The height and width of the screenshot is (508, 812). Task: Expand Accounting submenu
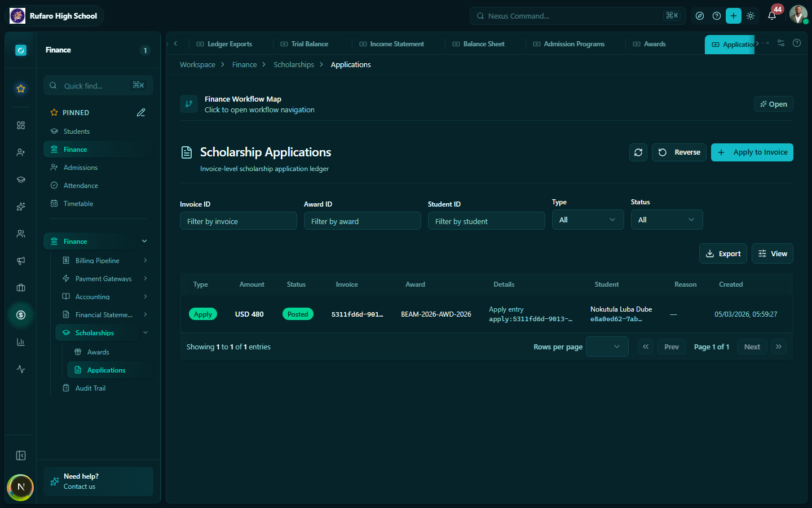coord(145,296)
